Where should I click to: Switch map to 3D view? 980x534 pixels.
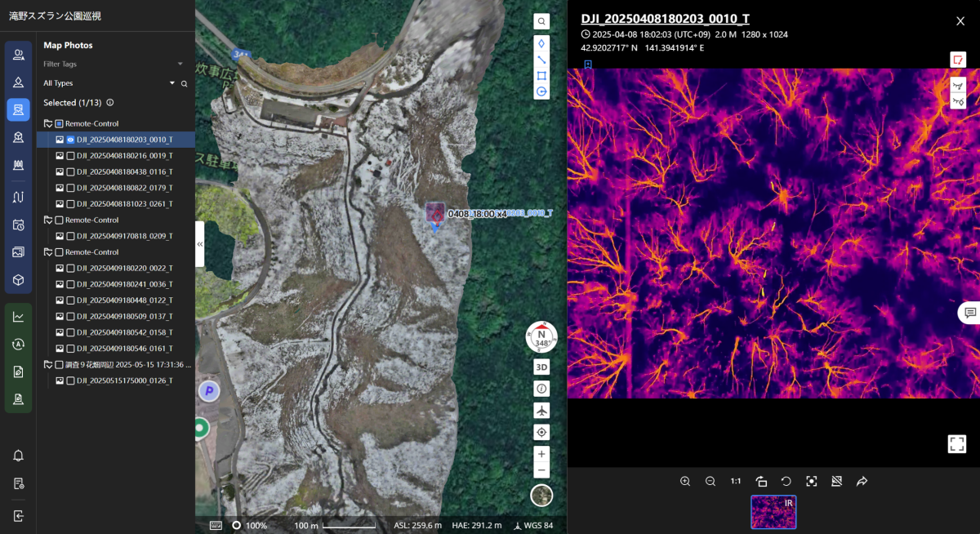click(x=541, y=367)
